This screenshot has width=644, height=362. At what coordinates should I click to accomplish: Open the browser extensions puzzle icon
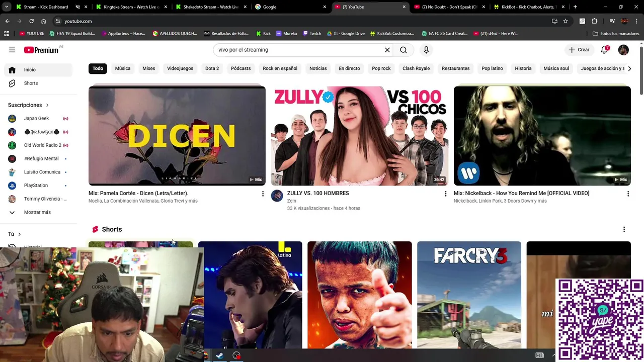pyautogui.click(x=594, y=21)
